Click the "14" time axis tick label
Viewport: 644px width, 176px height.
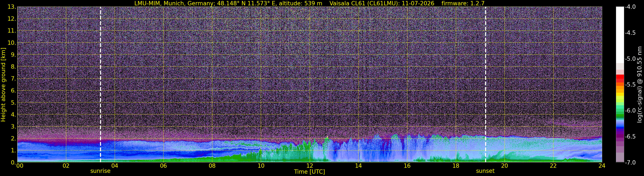click(x=358, y=166)
